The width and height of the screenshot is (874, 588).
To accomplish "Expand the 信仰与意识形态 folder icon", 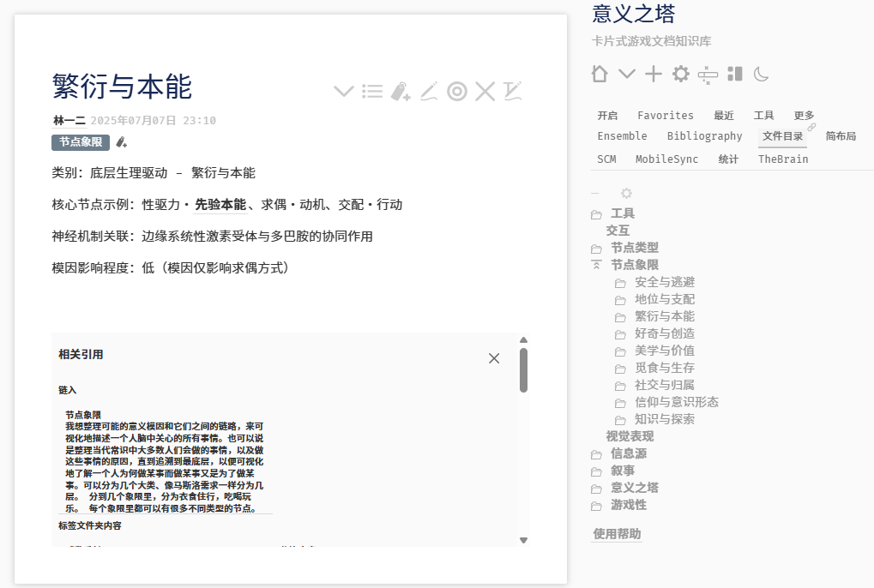I will pyautogui.click(x=620, y=403).
